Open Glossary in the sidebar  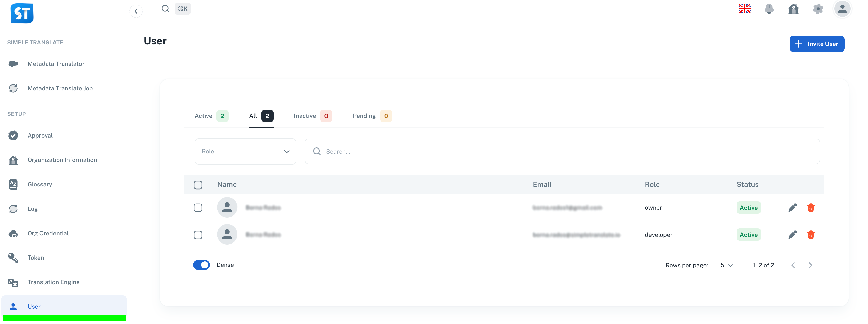click(x=40, y=184)
